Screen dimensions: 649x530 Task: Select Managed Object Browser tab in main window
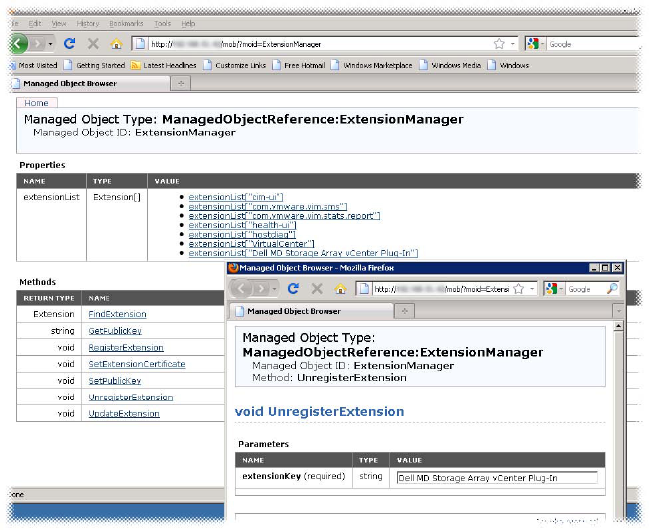91,83
